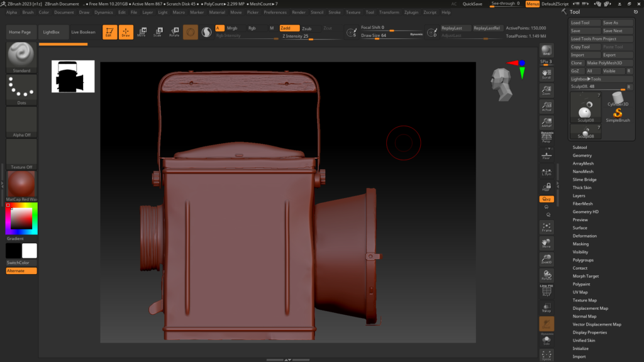Viewport: 644px width, 362px height.
Task: Select the Move transform icon
Action: pyautogui.click(x=143, y=31)
